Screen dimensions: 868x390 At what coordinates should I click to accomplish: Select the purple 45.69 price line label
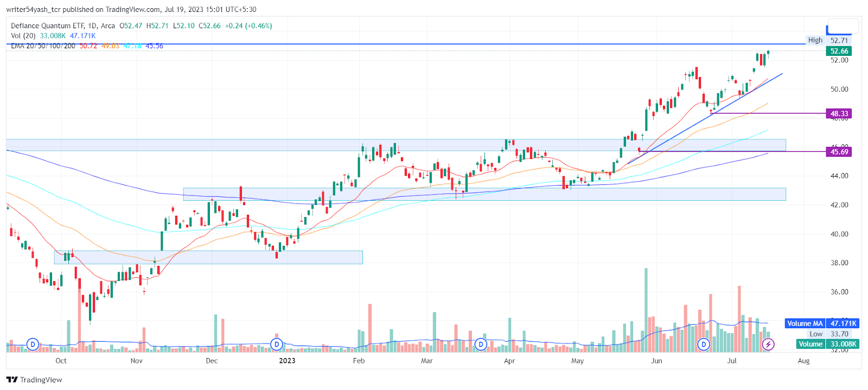point(839,152)
